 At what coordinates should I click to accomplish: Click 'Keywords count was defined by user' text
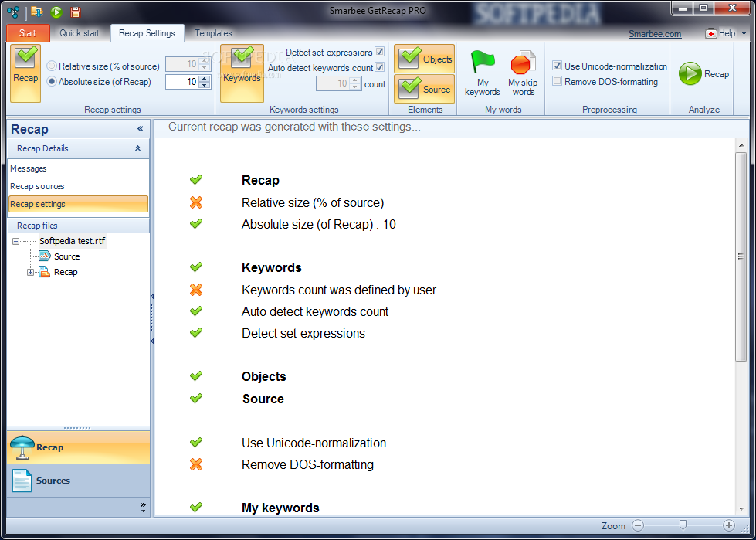339,290
